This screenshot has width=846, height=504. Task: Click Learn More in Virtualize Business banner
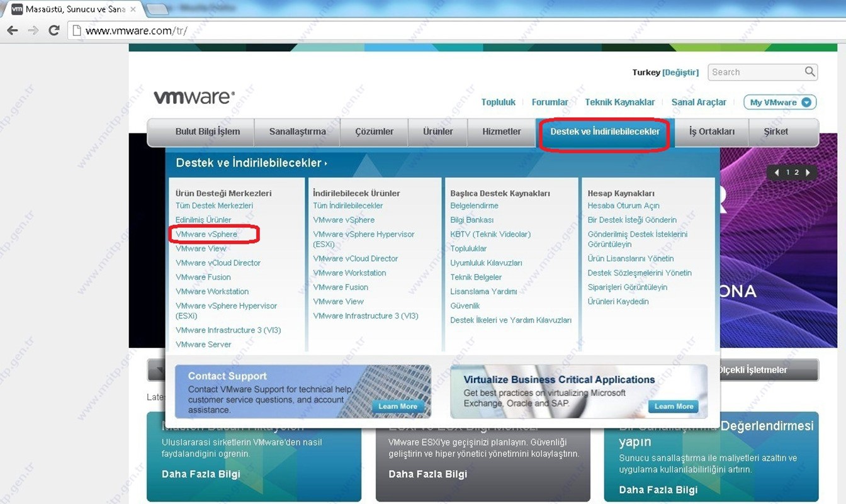(674, 406)
